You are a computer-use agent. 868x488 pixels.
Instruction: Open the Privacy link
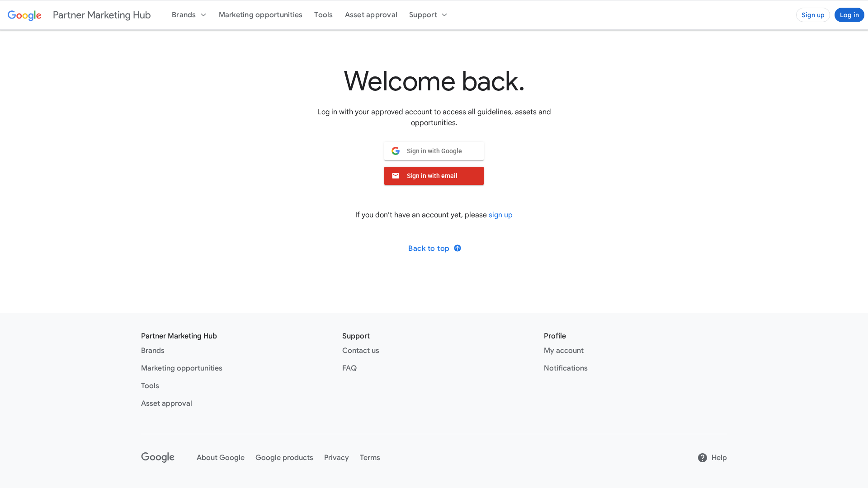pos(336,458)
